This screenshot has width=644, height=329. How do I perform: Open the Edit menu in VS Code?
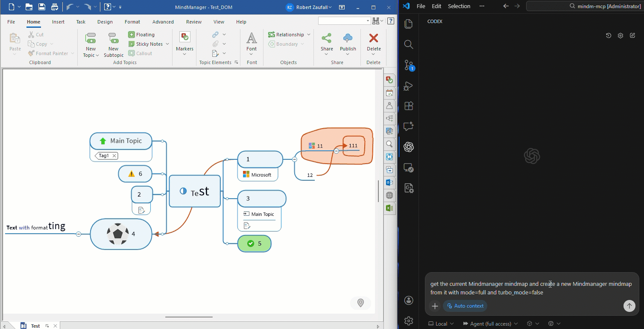[436, 6]
